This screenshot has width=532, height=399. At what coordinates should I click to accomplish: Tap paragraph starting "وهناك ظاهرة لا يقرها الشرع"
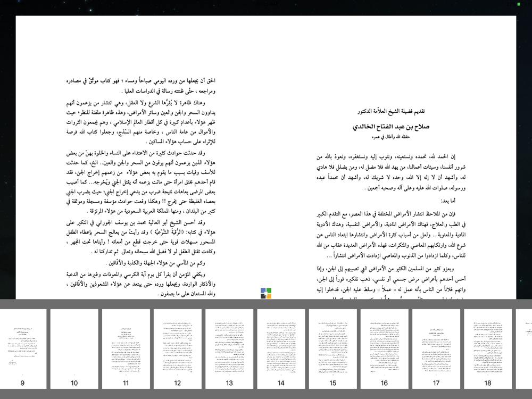(x=141, y=122)
